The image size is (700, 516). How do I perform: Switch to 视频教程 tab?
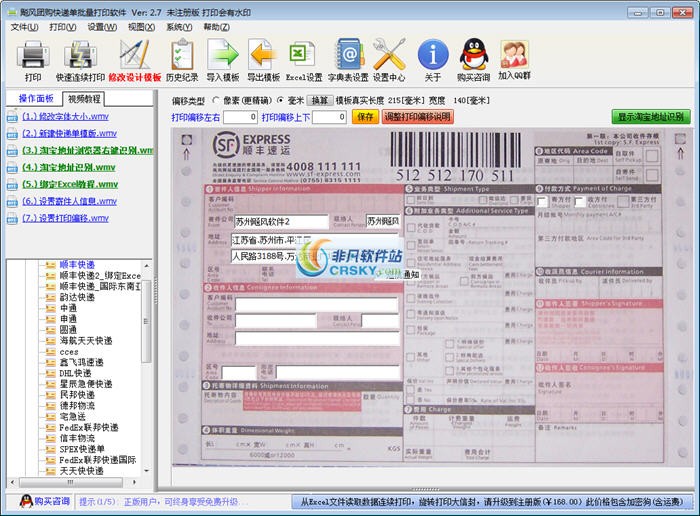pyautogui.click(x=84, y=99)
